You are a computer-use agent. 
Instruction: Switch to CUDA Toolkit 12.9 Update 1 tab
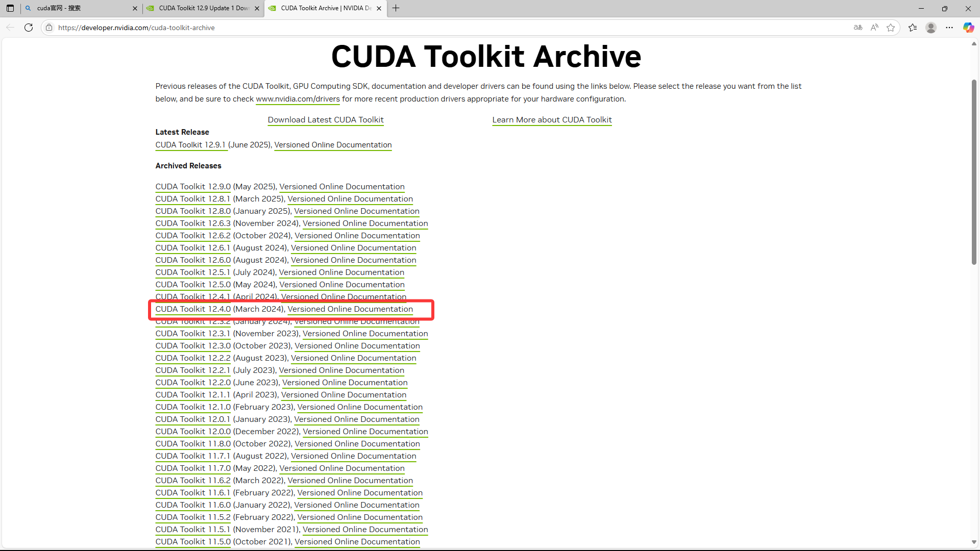[203, 8]
